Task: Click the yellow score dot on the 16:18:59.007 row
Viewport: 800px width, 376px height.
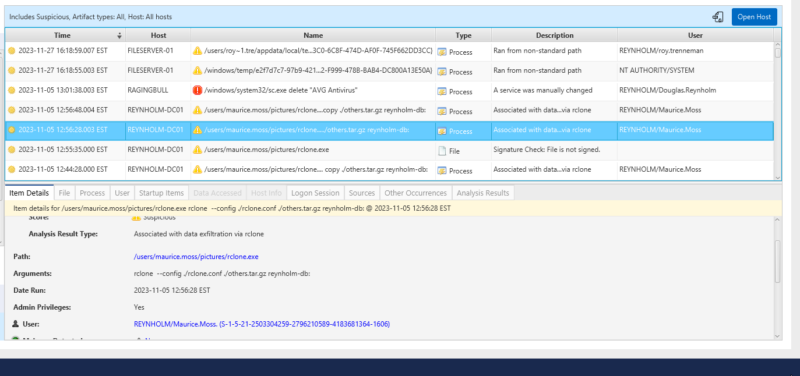Action: pos(12,51)
